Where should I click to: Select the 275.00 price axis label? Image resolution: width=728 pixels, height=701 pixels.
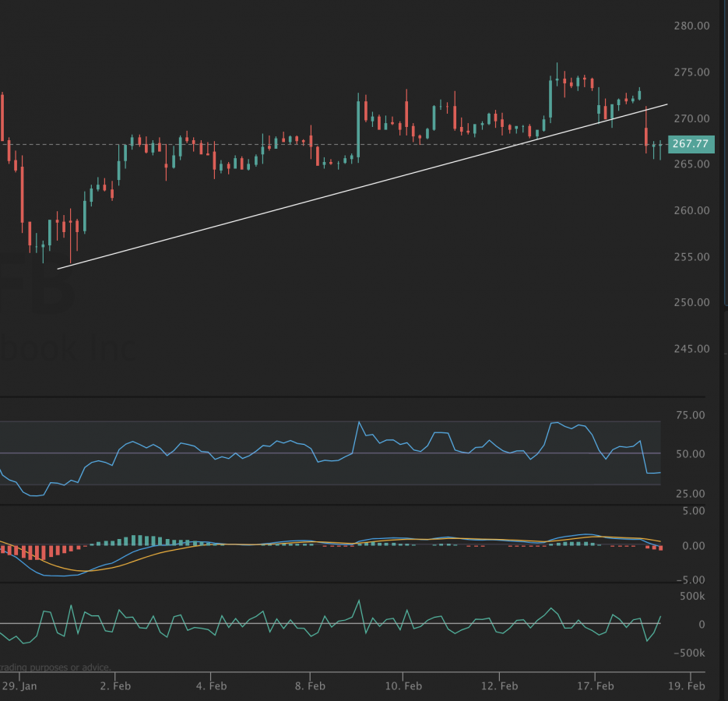point(691,72)
